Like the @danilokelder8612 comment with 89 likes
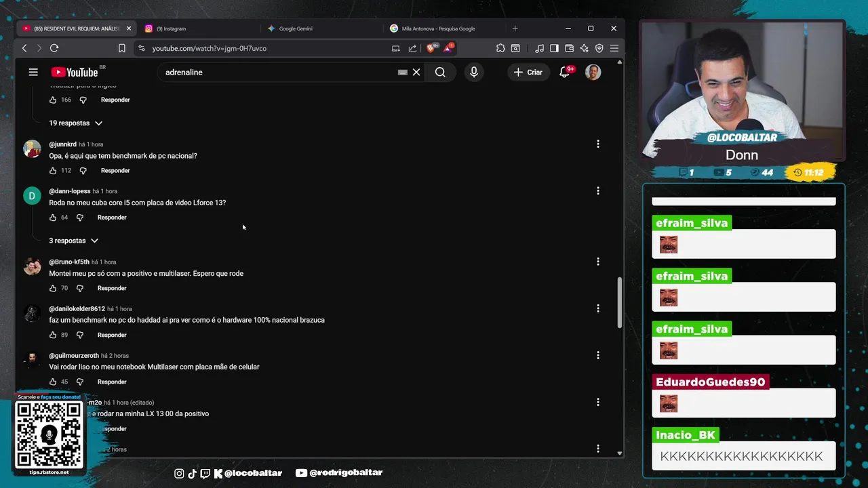The image size is (868, 488). tap(53, 335)
